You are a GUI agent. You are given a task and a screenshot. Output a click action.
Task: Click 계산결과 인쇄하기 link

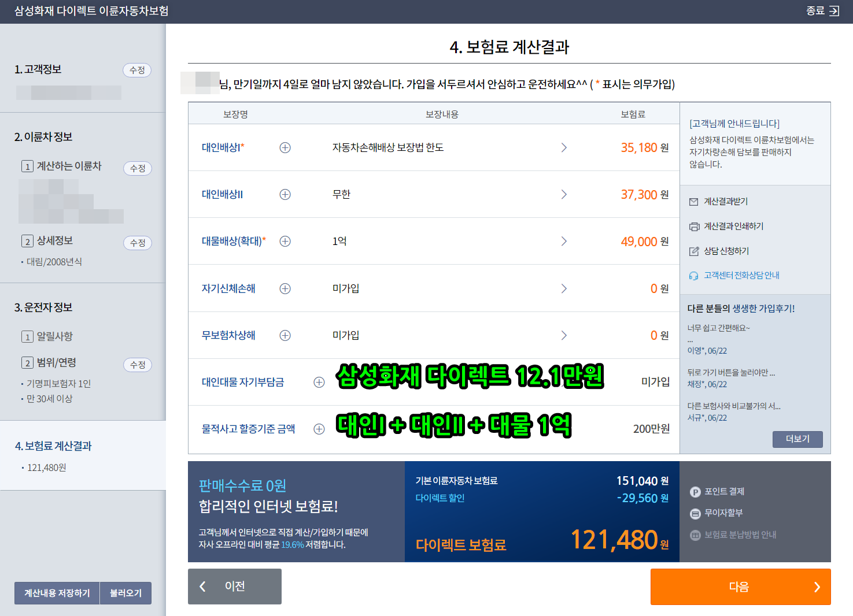pos(734,227)
